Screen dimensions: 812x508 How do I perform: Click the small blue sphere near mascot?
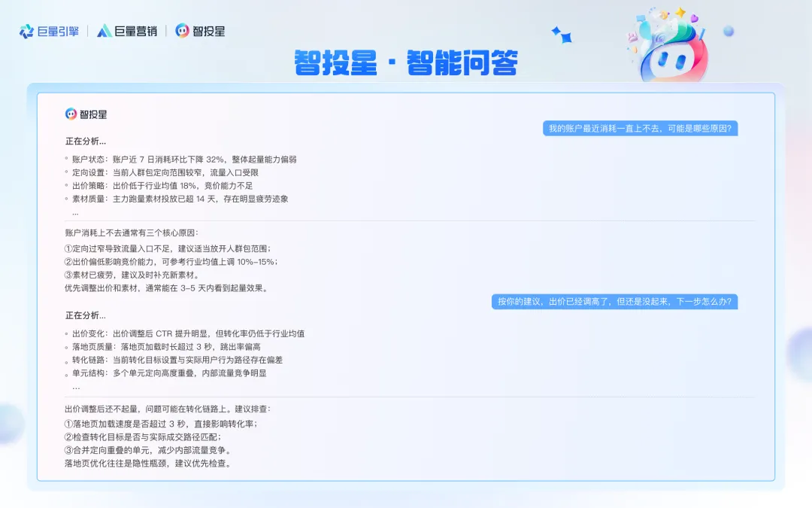(729, 31)
